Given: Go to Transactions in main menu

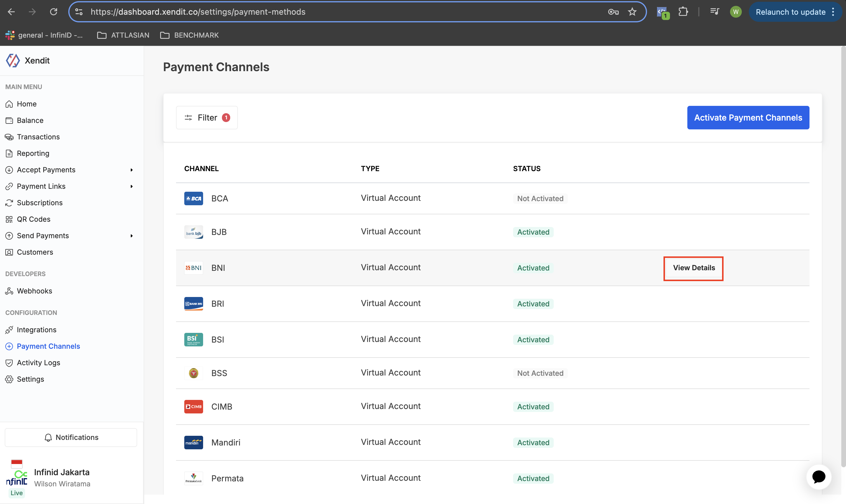Looking at the screenshot, I should 38,137.
